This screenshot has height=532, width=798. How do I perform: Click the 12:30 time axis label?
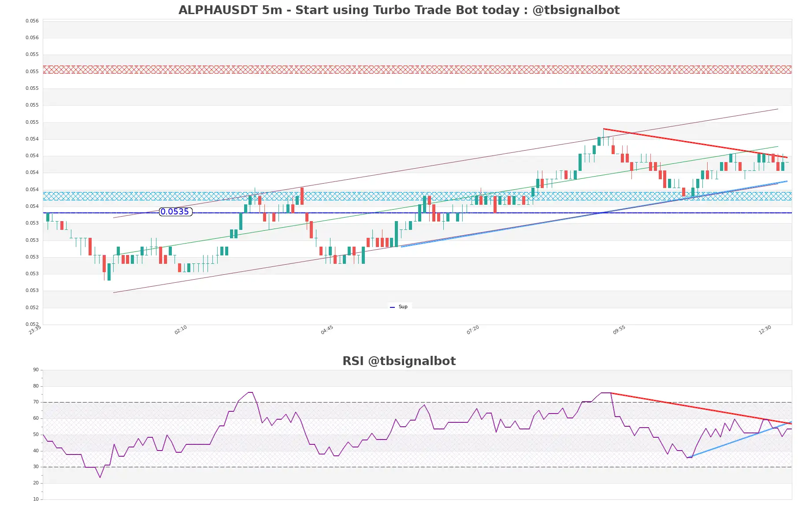[x=765, y=330]
